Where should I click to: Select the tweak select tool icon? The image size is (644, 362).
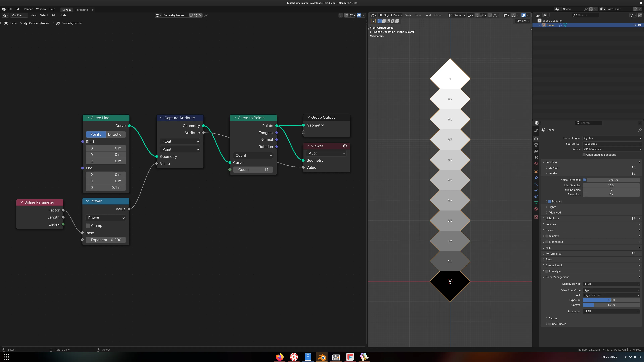(373, 21)
